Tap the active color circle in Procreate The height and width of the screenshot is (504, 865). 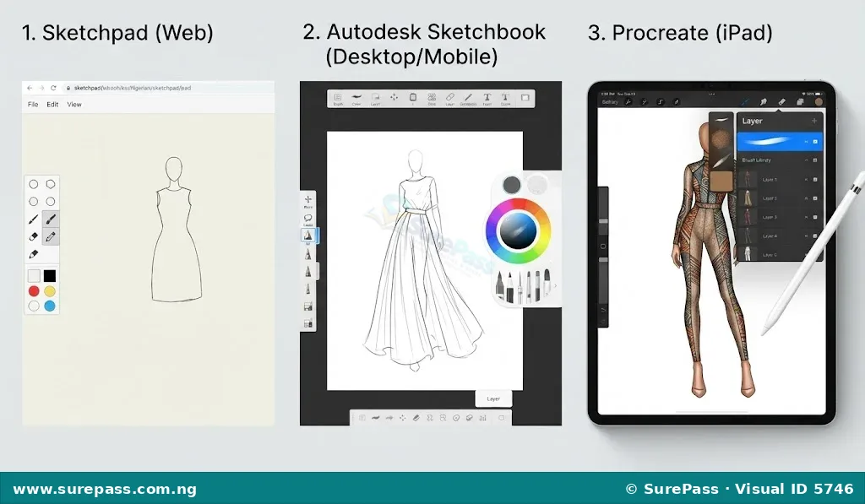(x=819, y=102)
